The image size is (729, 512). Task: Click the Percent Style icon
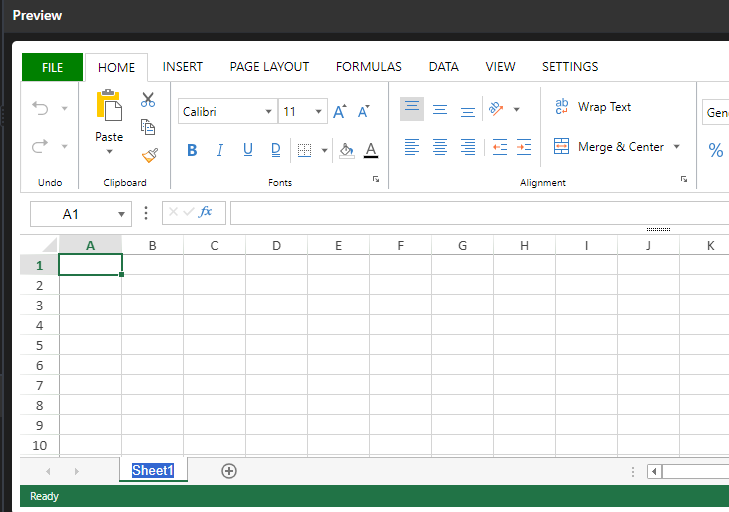pos(715,150)
